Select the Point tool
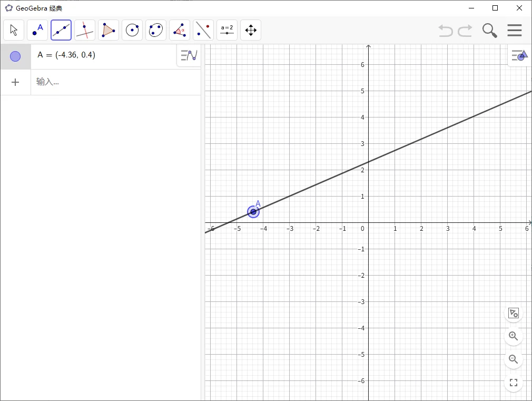Image resolution: width=532 pixels, height=401 pixels. tap(37, 30)
